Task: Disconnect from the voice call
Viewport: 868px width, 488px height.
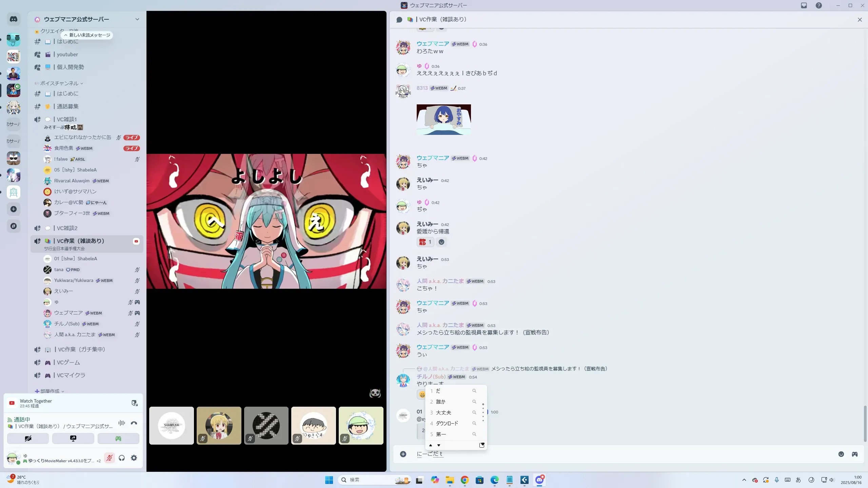Action: pyautogui.click(x=134, y=423)
